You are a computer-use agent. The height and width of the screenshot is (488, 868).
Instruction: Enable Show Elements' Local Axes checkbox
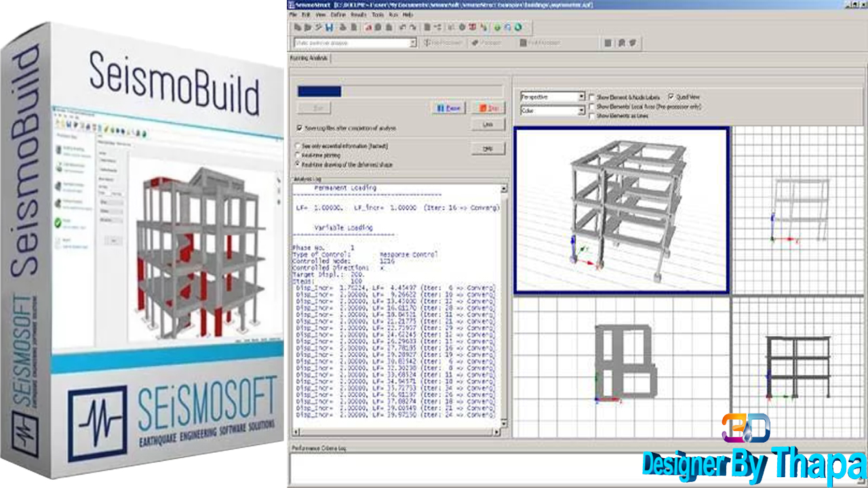tap(592, 106)
